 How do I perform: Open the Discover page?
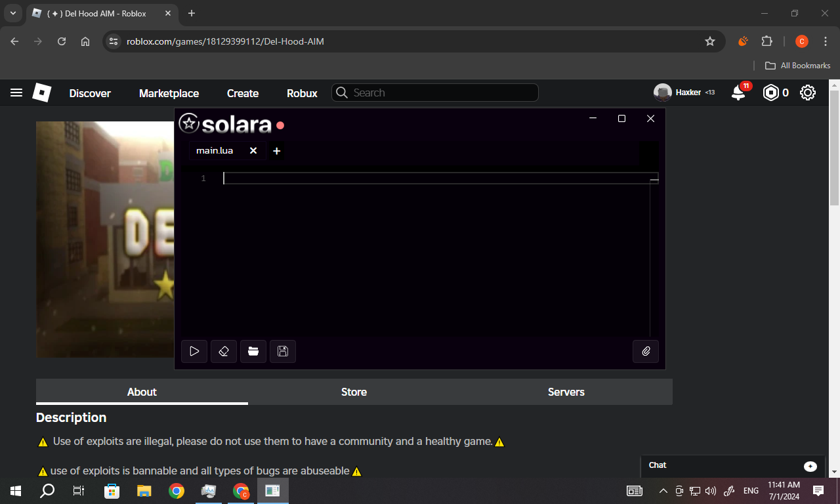tap(90, 93)
